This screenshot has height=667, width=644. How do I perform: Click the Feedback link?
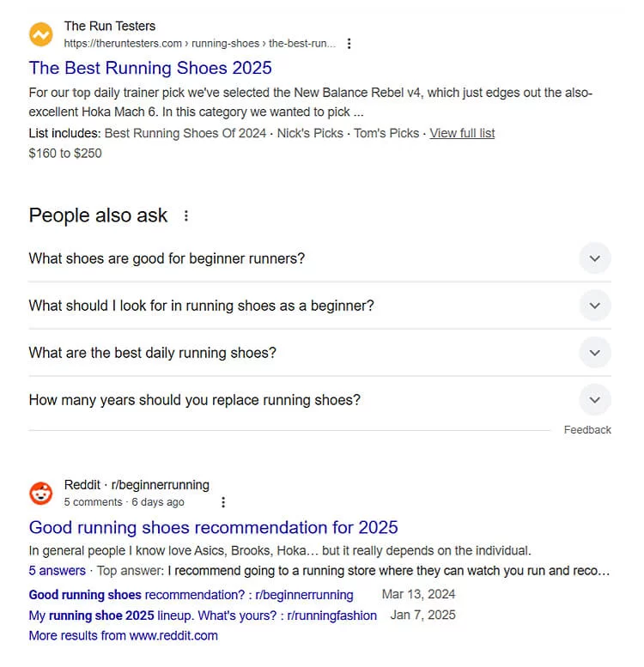(587, 430)
